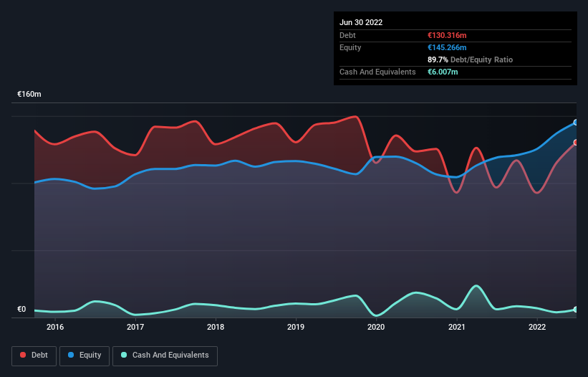Click the Jun 30 2022 tooltip date
This screenshot has width=588, height=377.
[x=361, y=22]
